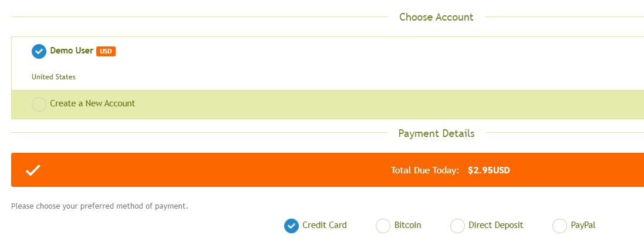Click the Total Due Today label
The image size is (644, 238).
click(x=424, y=170)
